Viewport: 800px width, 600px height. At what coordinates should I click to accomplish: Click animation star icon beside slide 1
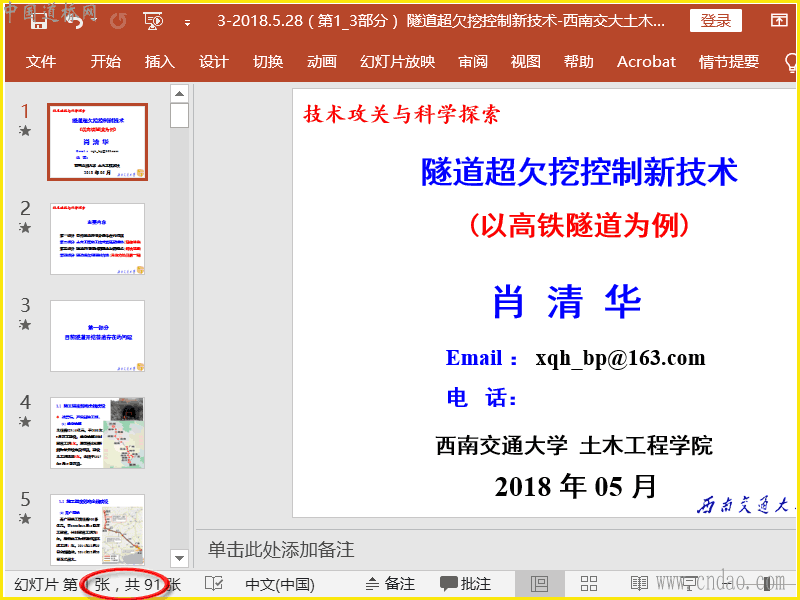[x=25, y=131]
